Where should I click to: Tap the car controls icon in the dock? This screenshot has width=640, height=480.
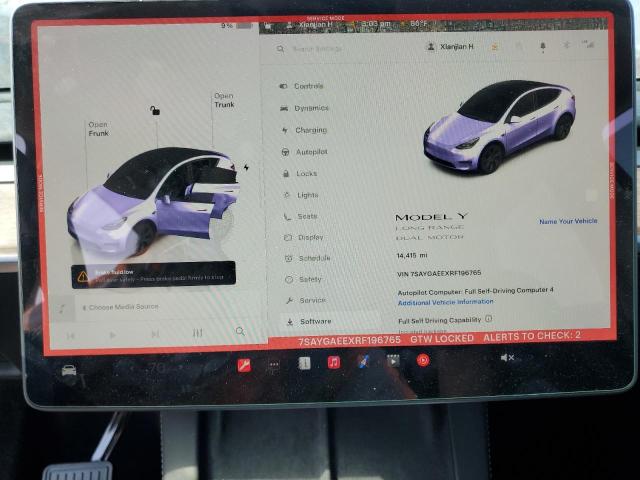(69, 370)
